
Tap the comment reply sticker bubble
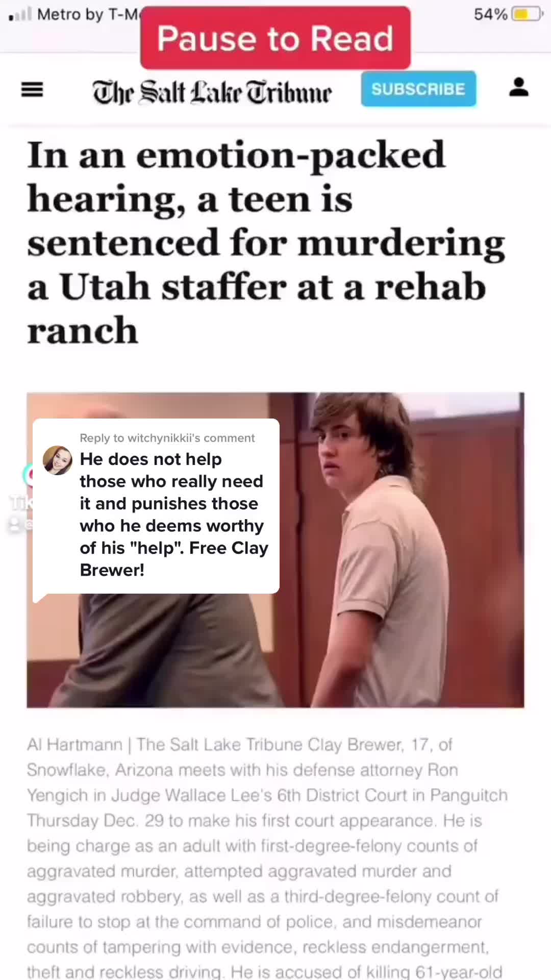point(156,506)
